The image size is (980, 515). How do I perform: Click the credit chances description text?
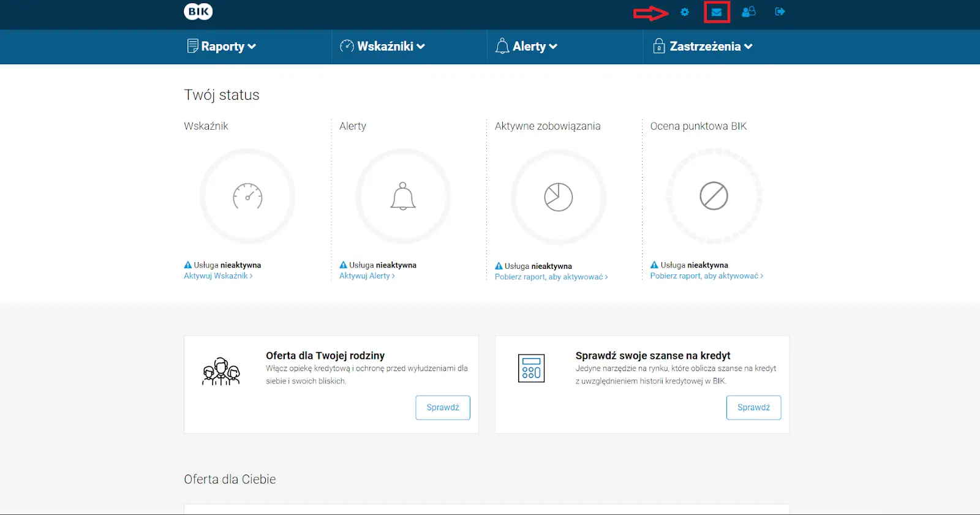point(676,375)
